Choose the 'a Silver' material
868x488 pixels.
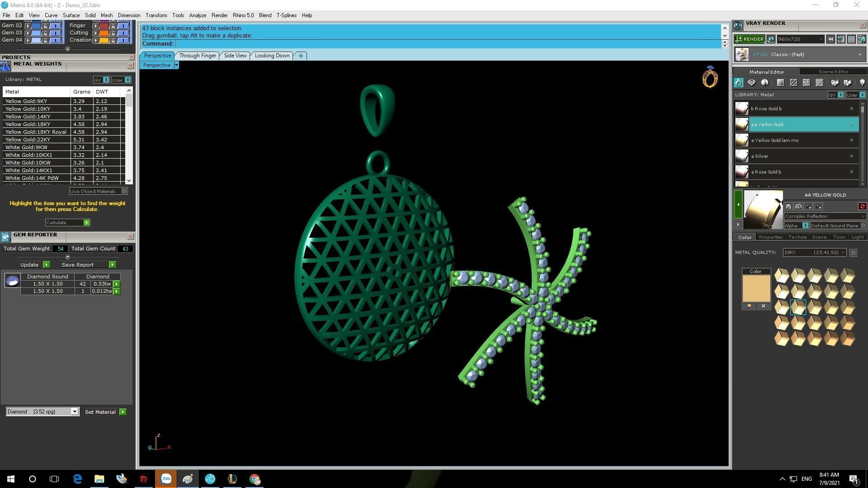(796, 156)
